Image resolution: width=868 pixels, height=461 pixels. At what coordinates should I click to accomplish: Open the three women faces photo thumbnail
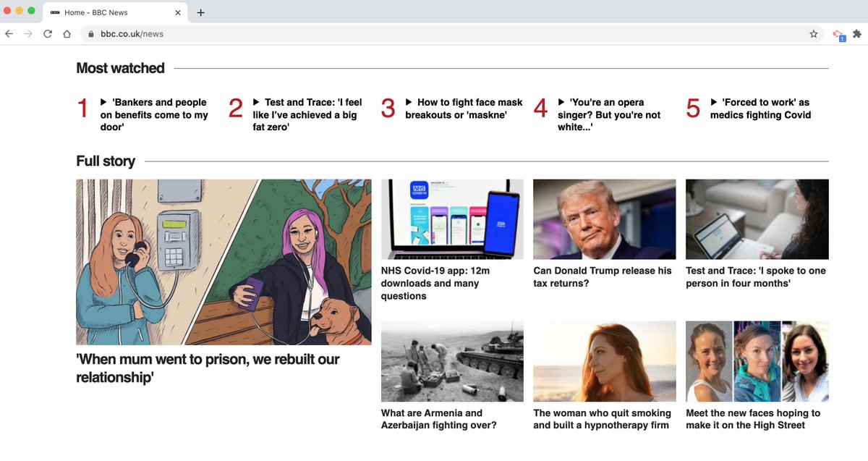(x=757, y=361)
